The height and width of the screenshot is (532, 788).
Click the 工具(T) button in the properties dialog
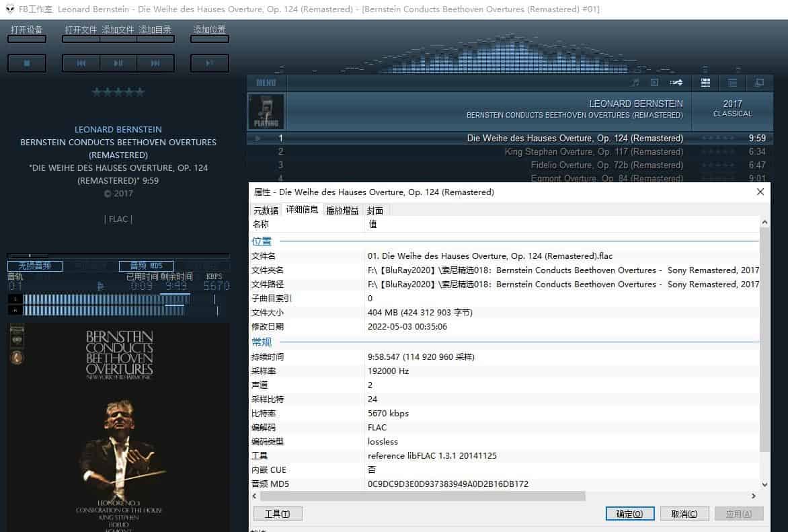(x=278, y=513)
